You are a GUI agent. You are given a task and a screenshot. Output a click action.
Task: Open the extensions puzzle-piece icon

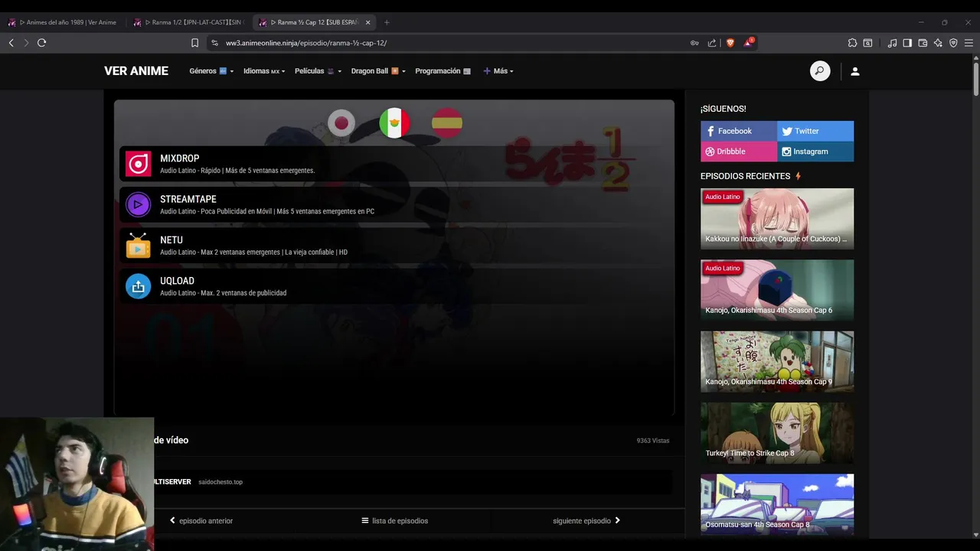coord(852,43)
